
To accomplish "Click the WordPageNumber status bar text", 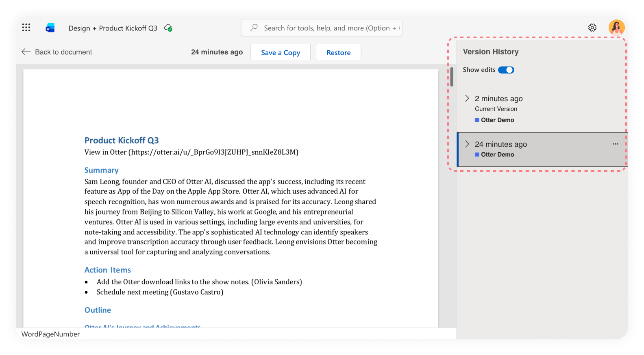I will tap(50, 334).
